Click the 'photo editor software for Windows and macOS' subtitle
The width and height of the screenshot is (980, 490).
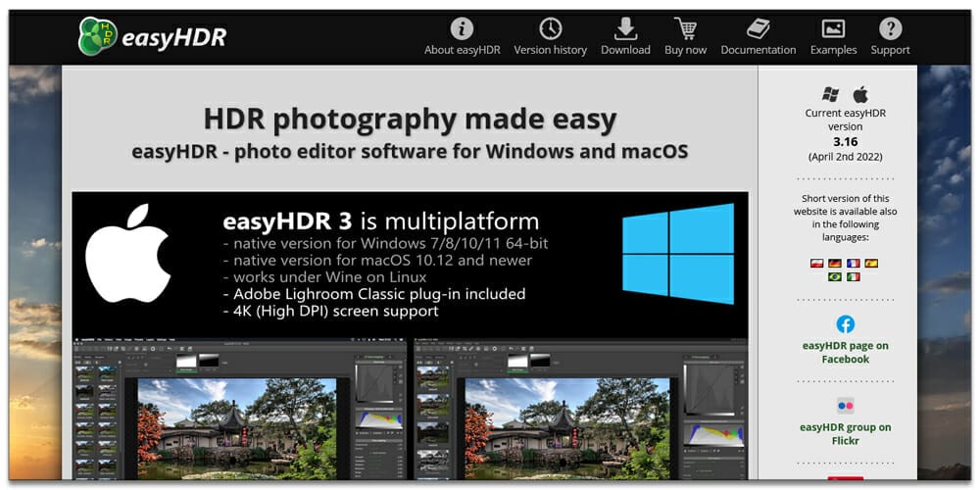[462, 152]
